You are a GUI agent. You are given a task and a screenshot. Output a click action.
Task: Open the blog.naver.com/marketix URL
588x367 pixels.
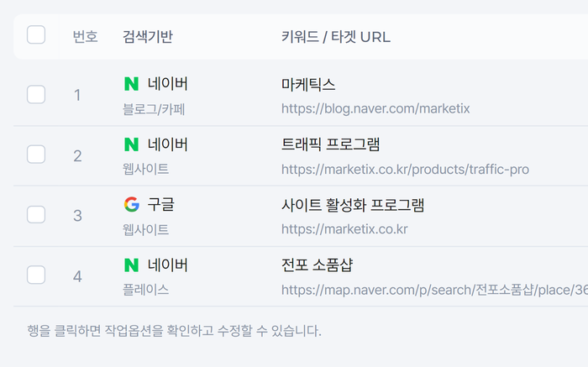point(375,108)
